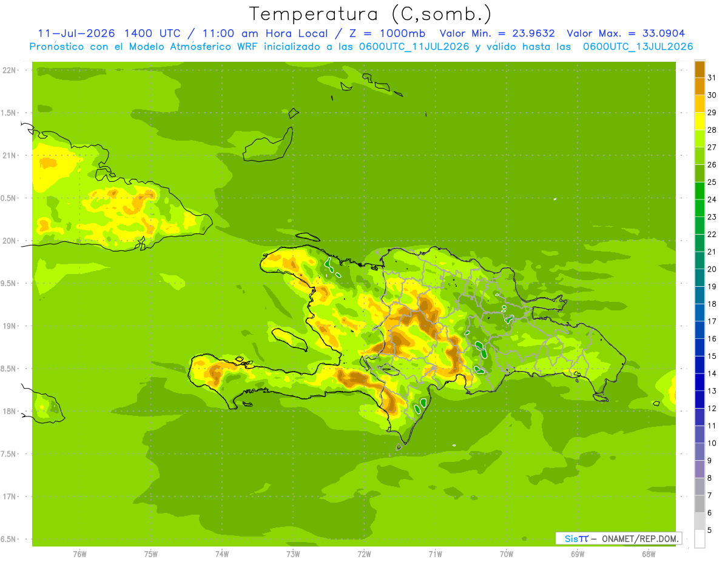This screenshot has width=728, height=562.
Task: Click the yellow color bar segment between 28 and 29
Action: click(699, 121)
